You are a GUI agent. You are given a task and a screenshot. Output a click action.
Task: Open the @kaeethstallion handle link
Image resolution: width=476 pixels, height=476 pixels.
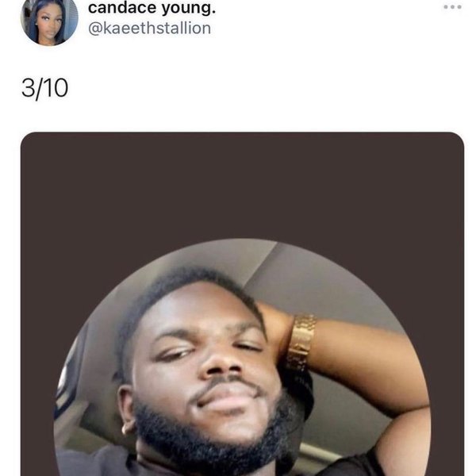149,29
